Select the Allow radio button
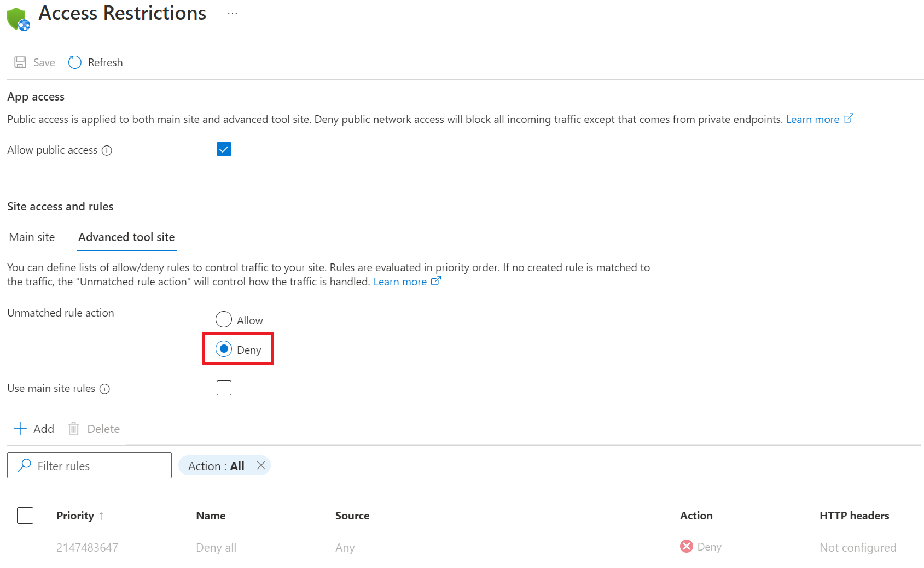The height and width of the screenshot is (568, 924). tap(224, 319)
